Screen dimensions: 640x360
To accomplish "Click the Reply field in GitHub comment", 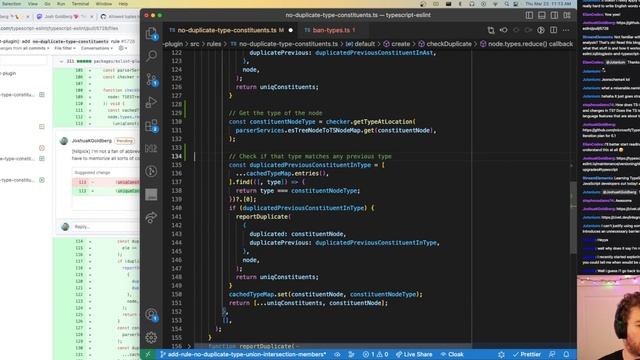I will 106,227.
